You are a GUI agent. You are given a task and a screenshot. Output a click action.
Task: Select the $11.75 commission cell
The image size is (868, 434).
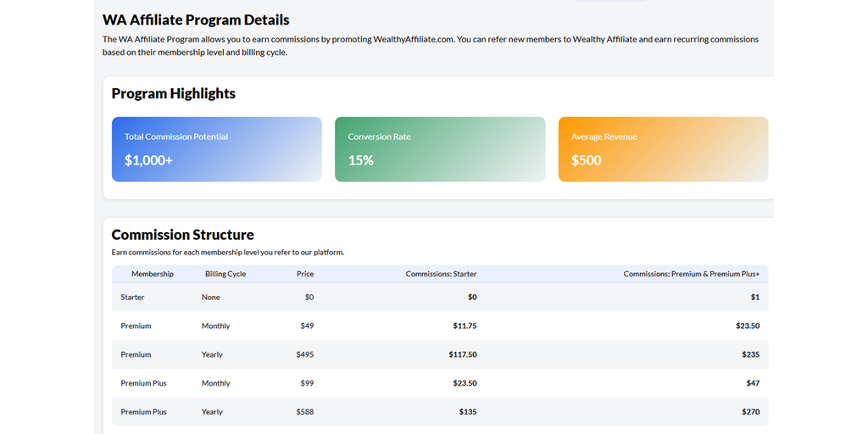[x=465, y=326]
